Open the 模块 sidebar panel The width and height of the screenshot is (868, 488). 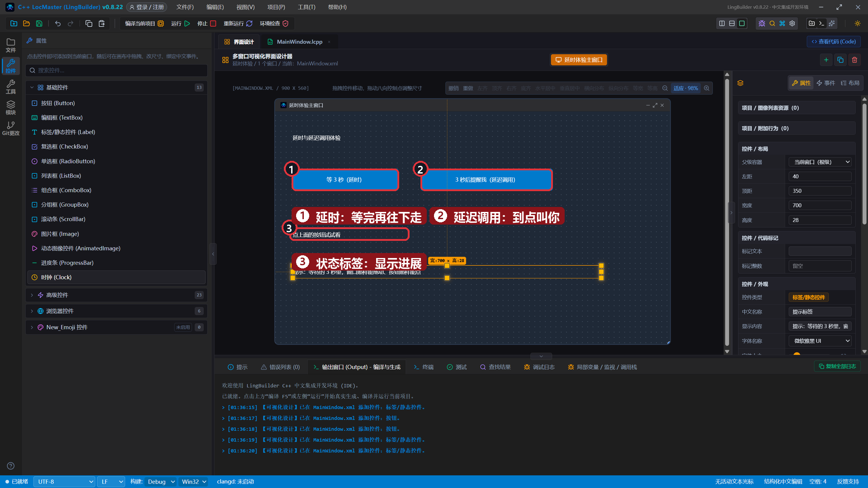[11, 108]
